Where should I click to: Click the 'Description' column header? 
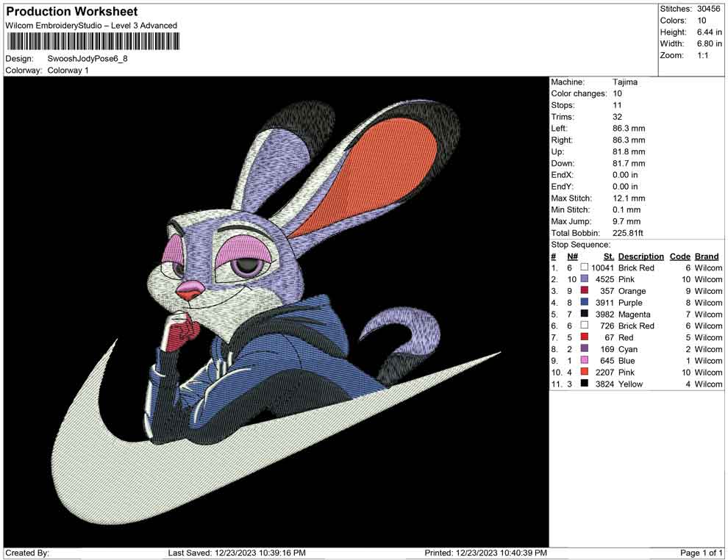[640, 256]
